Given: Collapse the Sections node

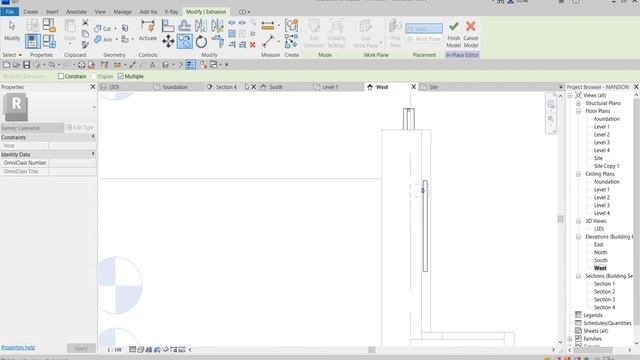Looking at the screenshot, I should [578, 276].
